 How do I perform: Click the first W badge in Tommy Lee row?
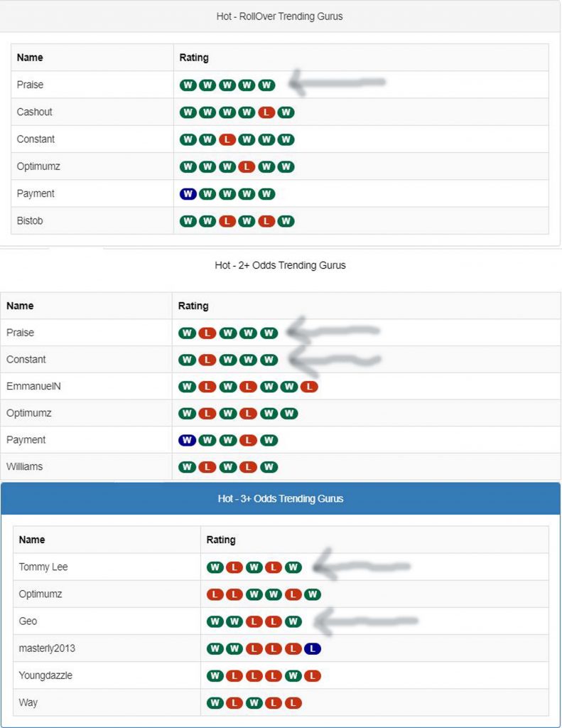(x=215, y=567)
